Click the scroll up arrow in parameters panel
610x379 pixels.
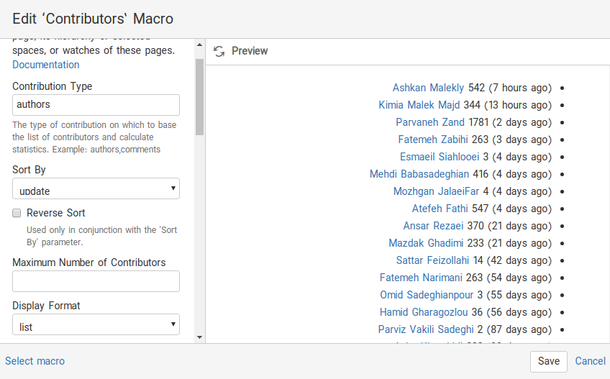click(x=200, y=45)
